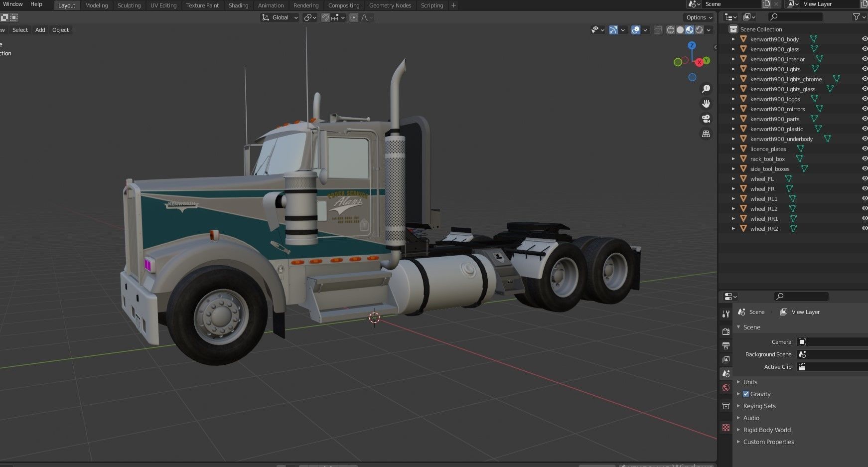The width and height of the screenshot is (868, 467).
Task: Hide kenworth900_glass with its eye icon
Action: tap(865, 49)
